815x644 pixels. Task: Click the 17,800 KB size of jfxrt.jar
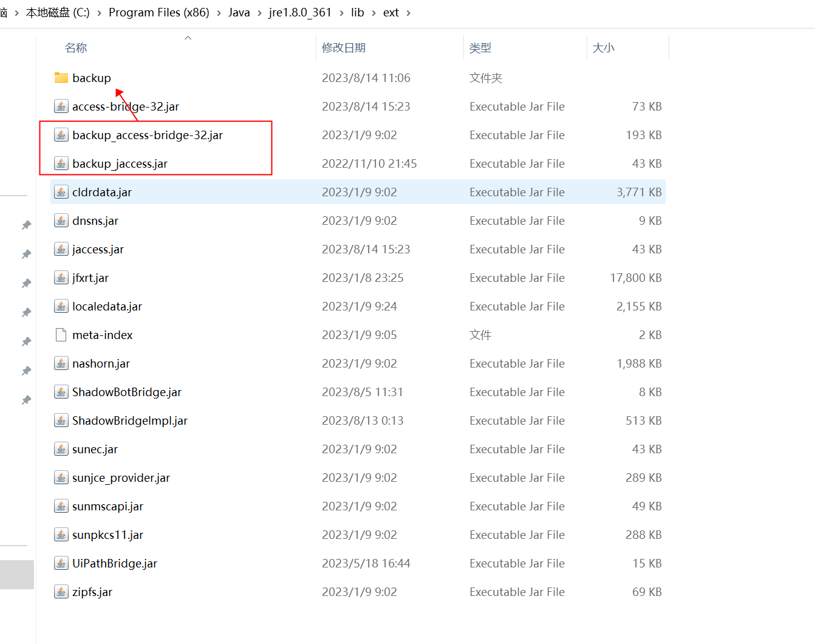point(636,278)
